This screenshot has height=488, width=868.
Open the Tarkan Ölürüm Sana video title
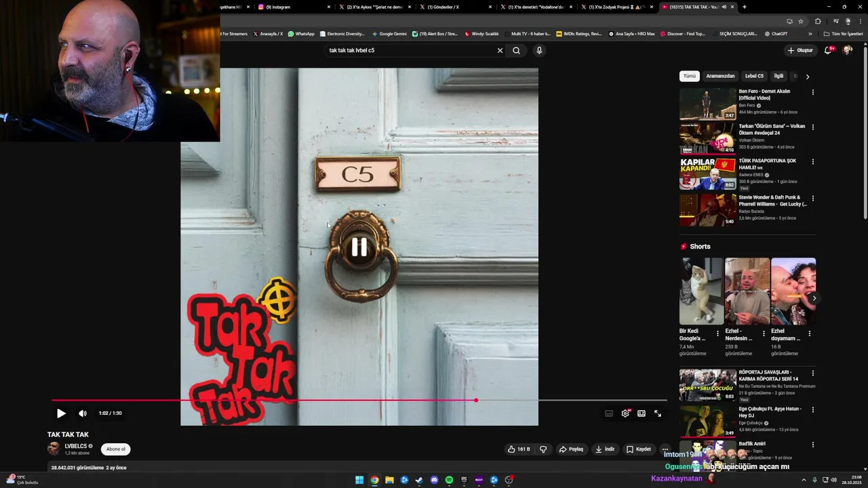[772, 129]
